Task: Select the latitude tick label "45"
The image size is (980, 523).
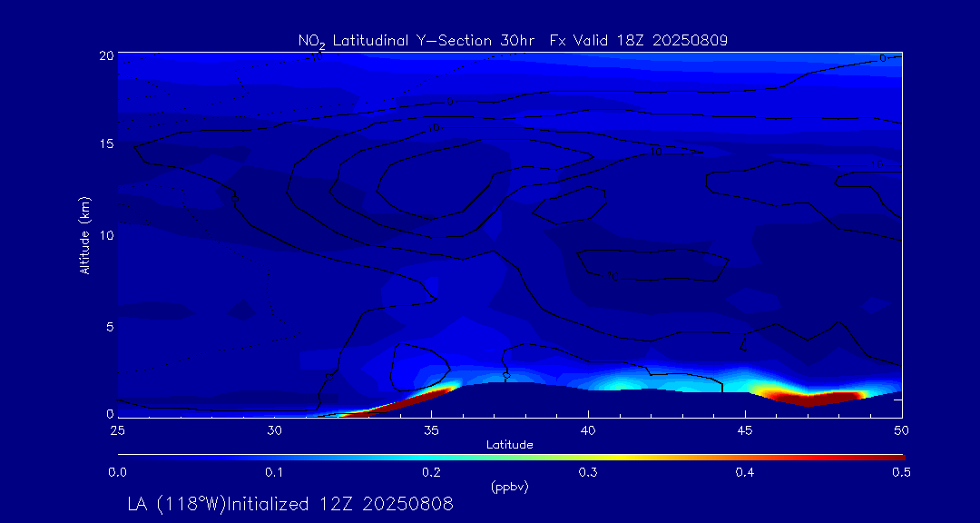Action: point(745,430)
